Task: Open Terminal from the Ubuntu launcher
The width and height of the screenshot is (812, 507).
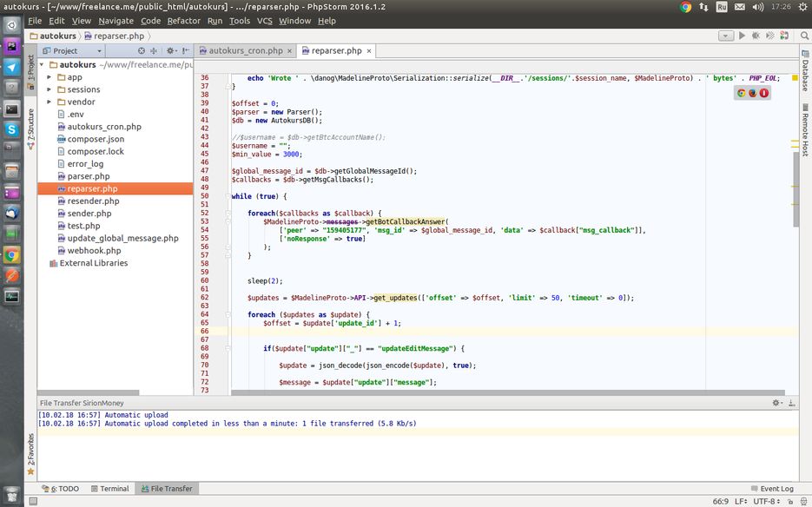Action: click(12, 109)
